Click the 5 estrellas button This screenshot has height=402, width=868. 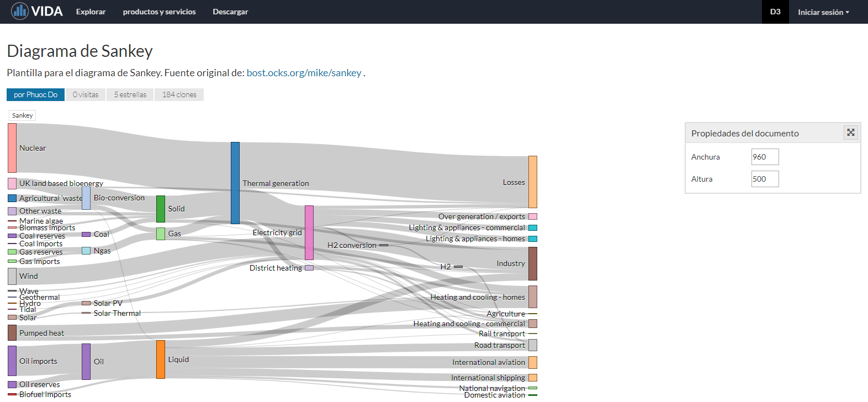[130, 94]
